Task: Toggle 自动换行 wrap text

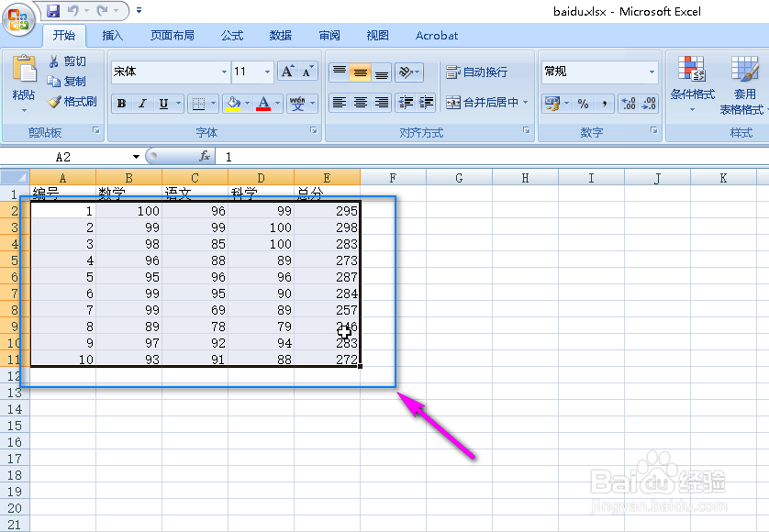Action: [x=476, y=72]
